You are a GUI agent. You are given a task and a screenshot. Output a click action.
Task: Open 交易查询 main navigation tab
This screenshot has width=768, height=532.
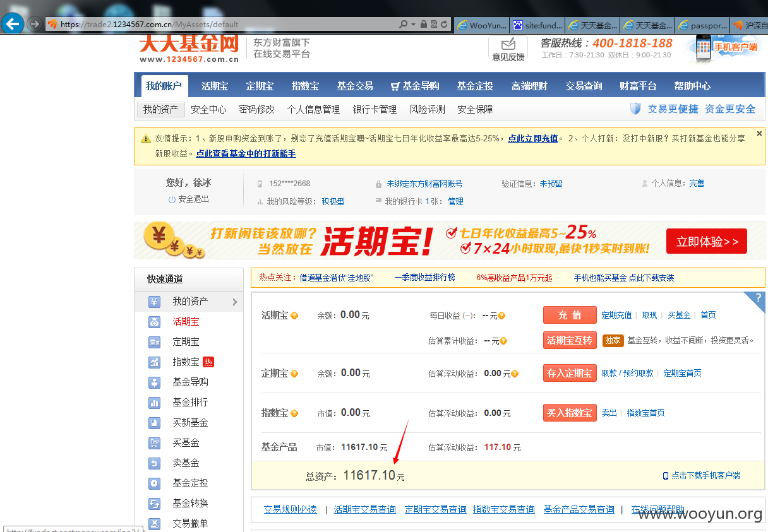click(584, 86)
